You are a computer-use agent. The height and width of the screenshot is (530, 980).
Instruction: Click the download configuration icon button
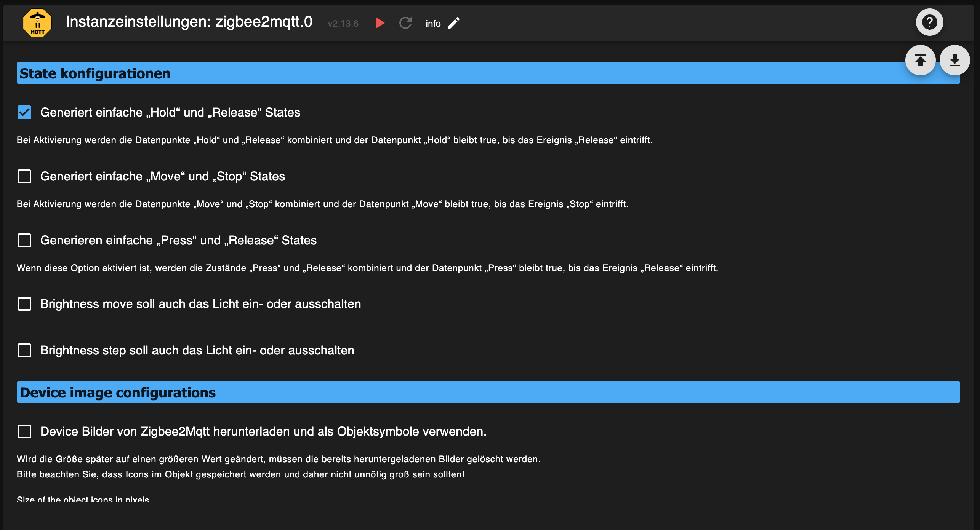point(954,60)
